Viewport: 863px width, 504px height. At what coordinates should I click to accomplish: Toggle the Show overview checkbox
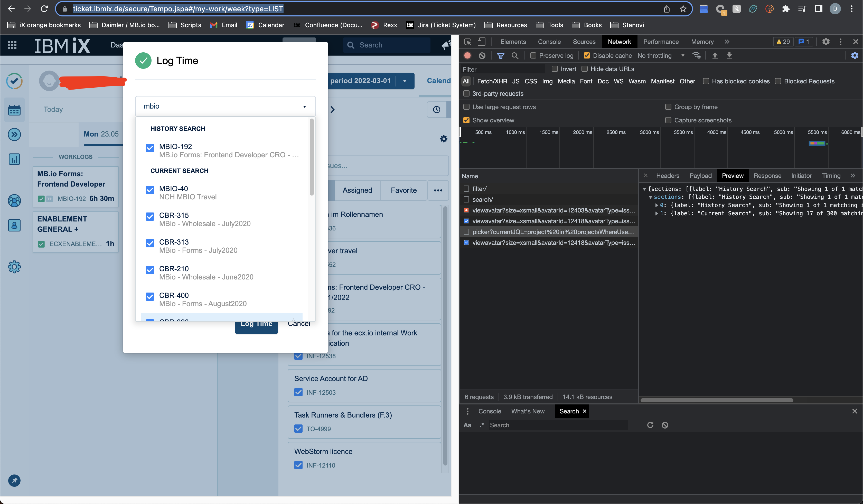pyautogui.click(x=466, y=120)
